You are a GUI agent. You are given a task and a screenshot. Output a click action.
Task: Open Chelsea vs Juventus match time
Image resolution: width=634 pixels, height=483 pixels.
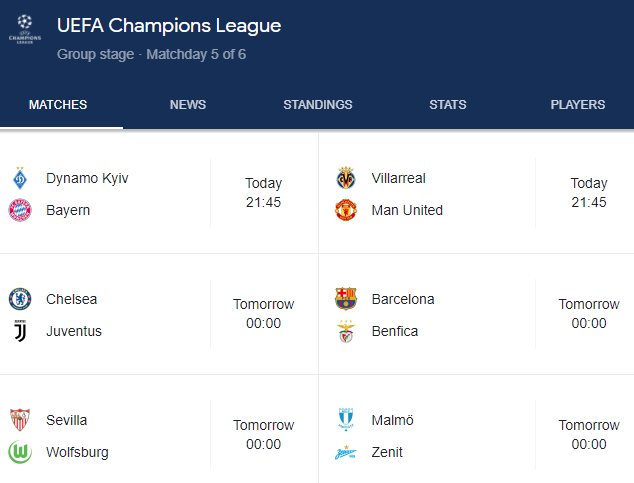click(x=264, y=314)
